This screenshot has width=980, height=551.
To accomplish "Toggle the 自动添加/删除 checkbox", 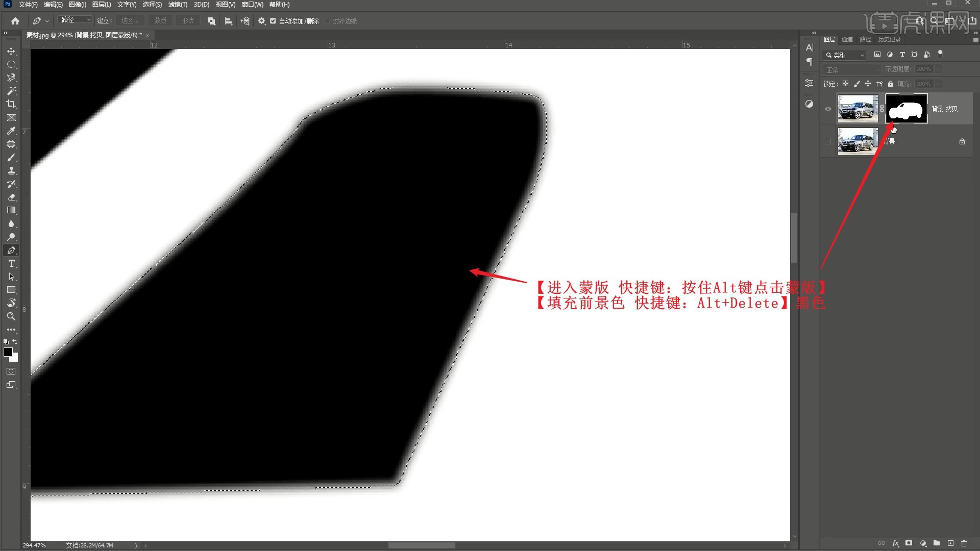I will click(273, 21).
